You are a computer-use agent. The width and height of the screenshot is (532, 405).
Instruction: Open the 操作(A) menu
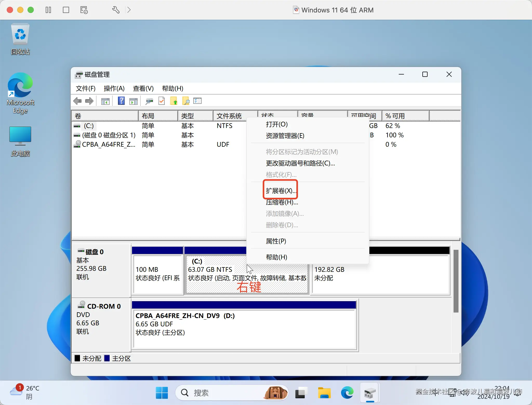114,89
